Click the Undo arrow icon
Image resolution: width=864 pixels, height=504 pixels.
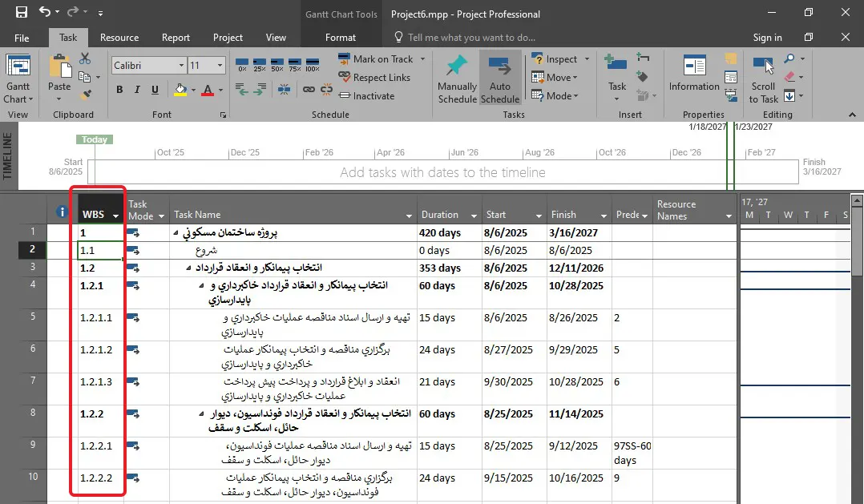tap(45, 11)
